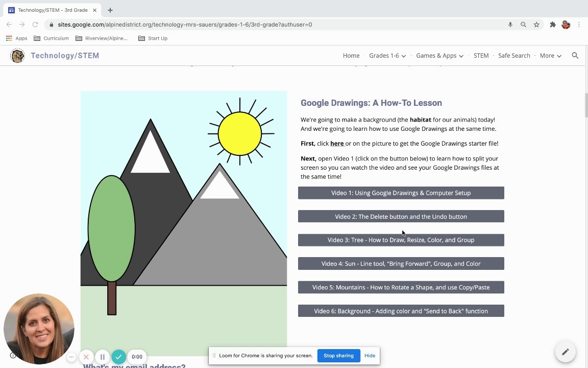Open Video 5: Mountains rotate shape
The width and height of the screenshot is (588, 368).
(401, 287)
